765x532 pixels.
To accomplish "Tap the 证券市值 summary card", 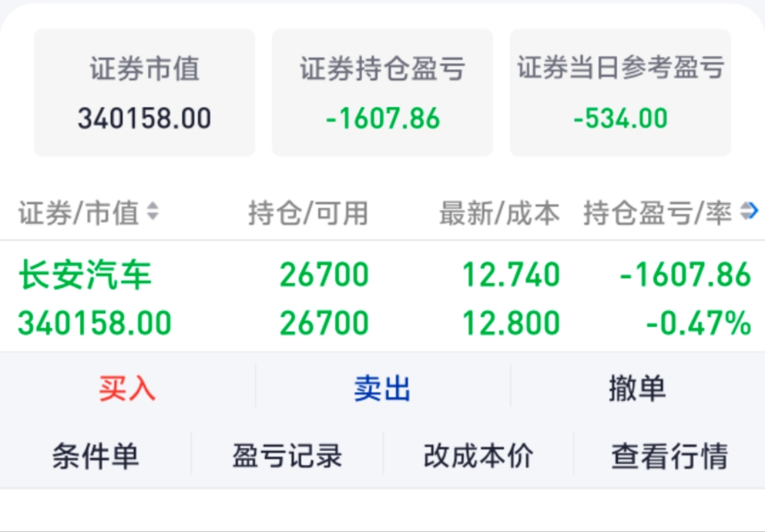I will [144, 92].
